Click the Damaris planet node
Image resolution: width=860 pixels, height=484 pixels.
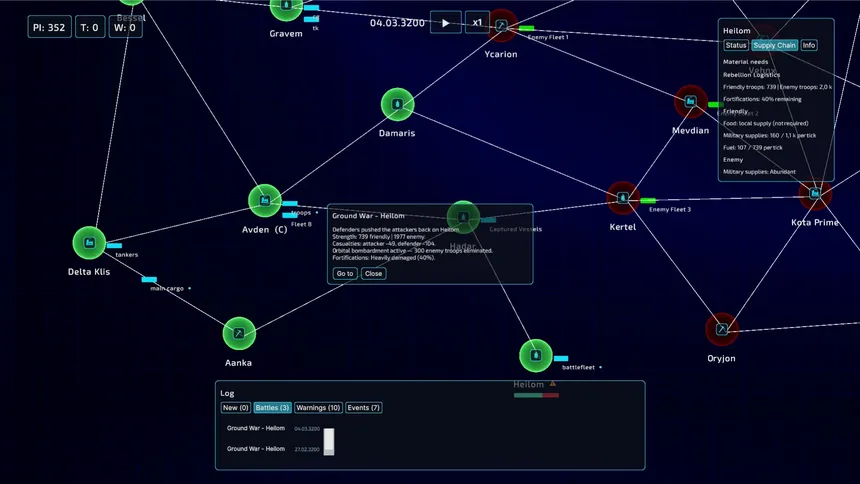pos(397,104)
